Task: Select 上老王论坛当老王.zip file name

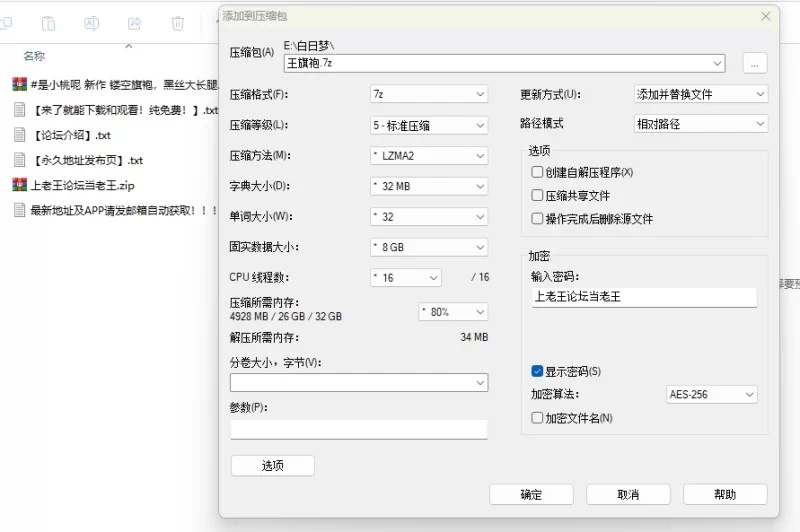Action: pyautogui.click(x=83, y=185)
